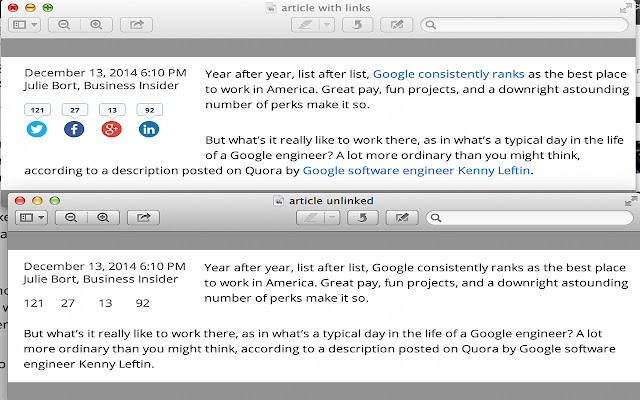Click the 13 Google Plus count bubble
The height and width of the screenshot is (400, 640).
(x=112, y=110)
